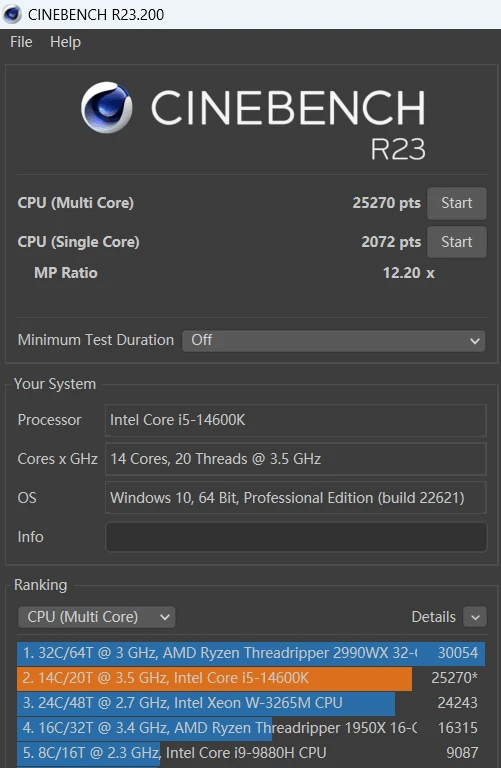
Task: Click the MP Ratio value 12.20 x
Action: [408, 273]
